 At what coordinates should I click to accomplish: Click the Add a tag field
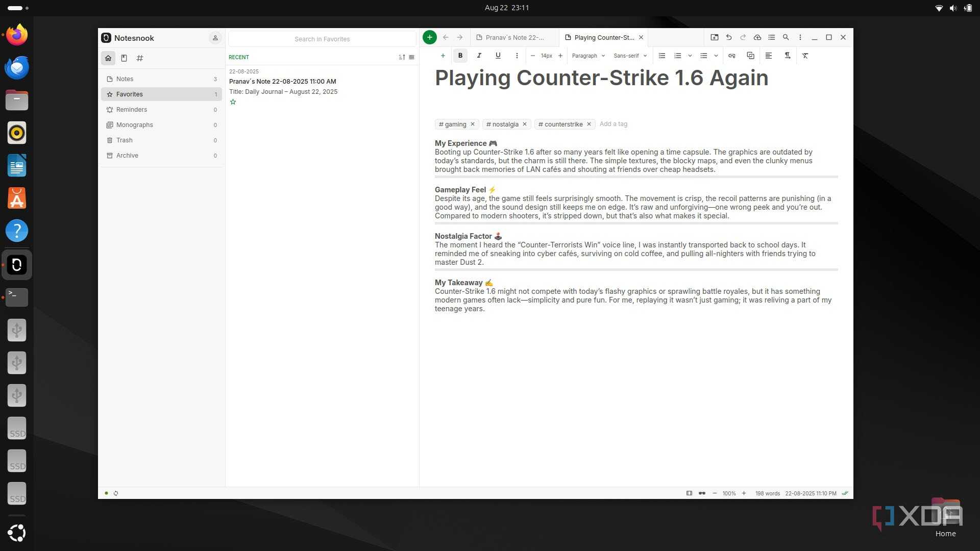(x=614, y=124)
